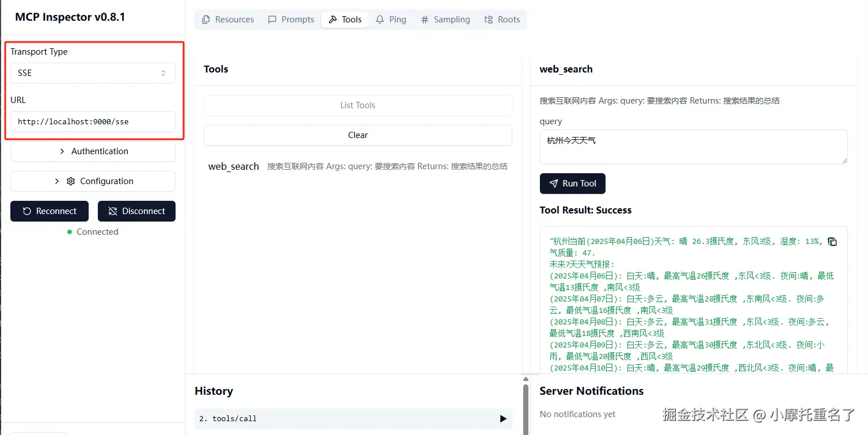Screen dimensions: 868x435
Task: Click the folder tree icon on Roots tab
Action: (x=489, y=20)
